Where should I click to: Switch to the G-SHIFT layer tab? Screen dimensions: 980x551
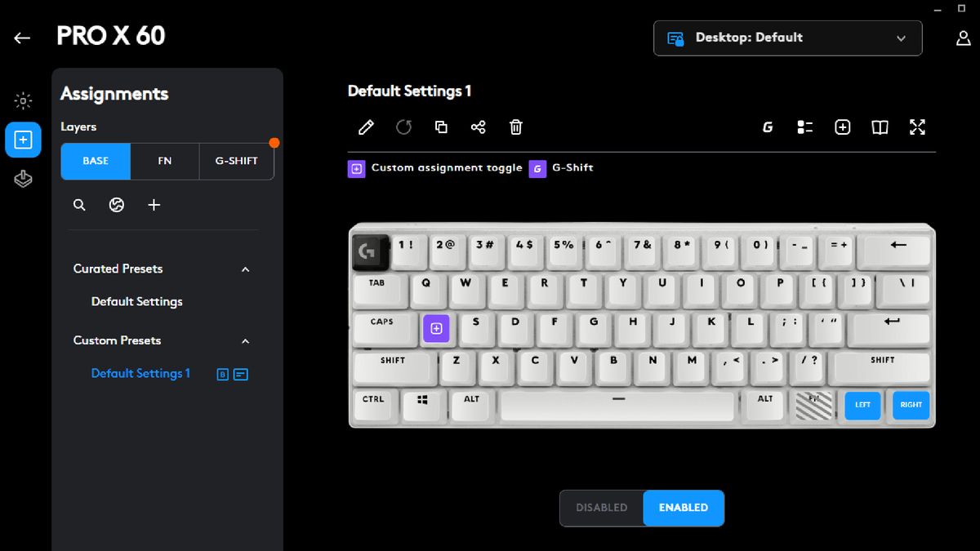pyautogui.click(x=236, y=161)
